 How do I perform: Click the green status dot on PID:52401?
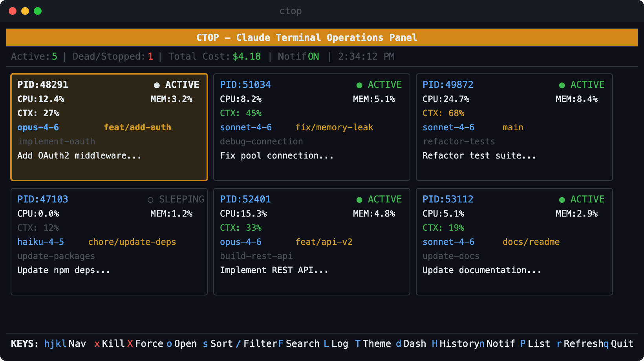[359, 200]
